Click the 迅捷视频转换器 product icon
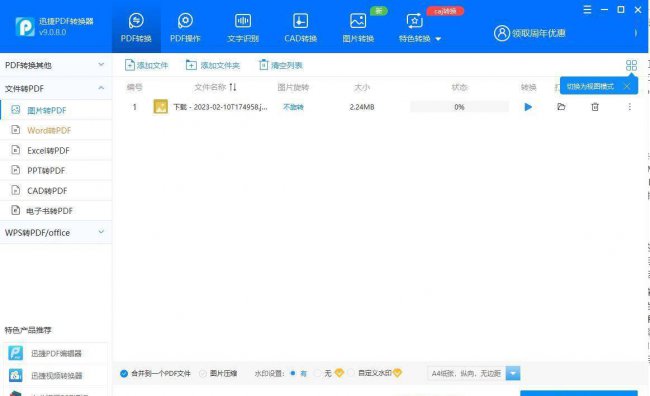The width and height of the screenshot is (650, 396). [x=16, y=375]
